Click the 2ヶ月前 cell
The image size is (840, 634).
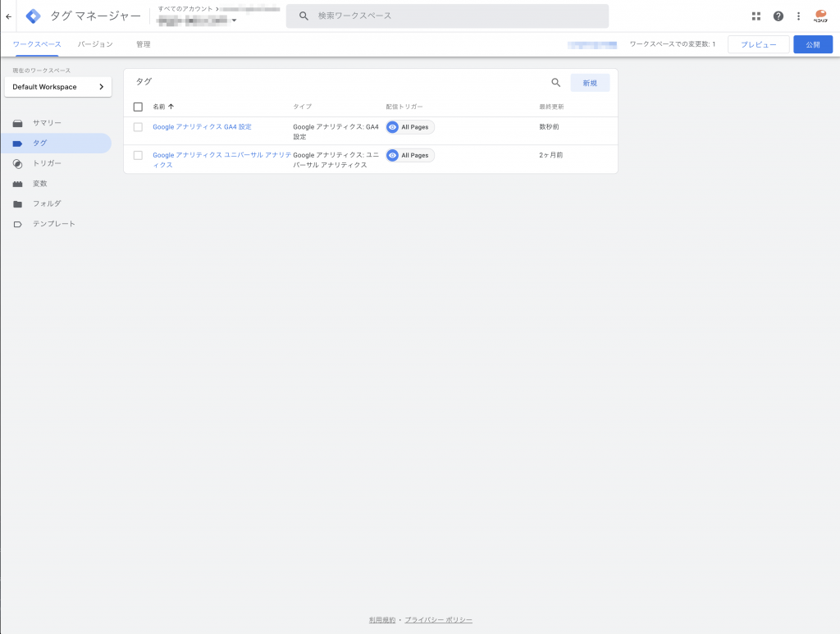550,155
